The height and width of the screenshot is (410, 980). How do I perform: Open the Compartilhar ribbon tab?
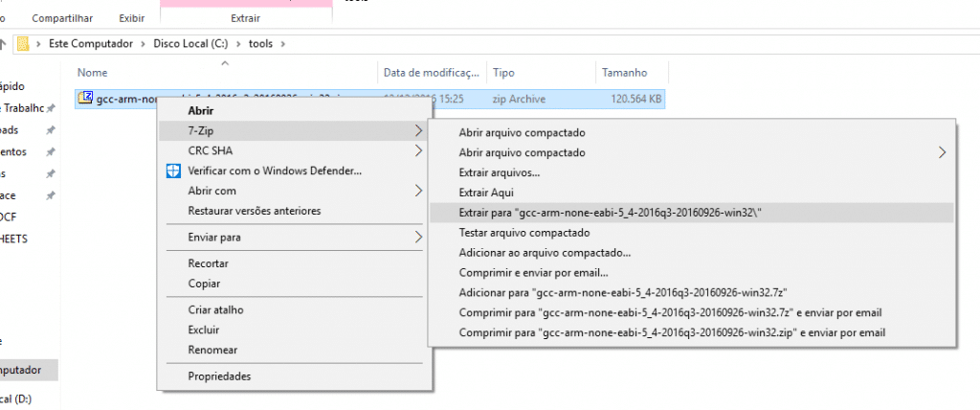[63, 18]
